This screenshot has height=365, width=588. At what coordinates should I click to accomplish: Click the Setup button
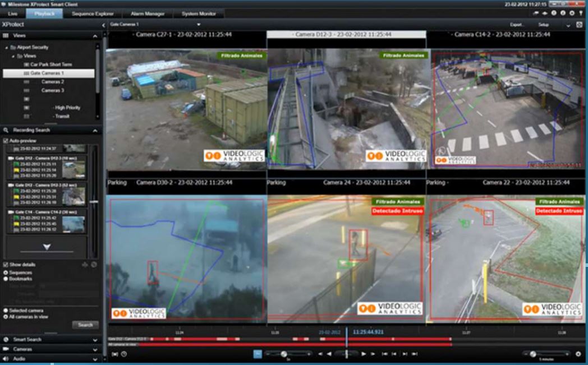click(x=543, y=25)
